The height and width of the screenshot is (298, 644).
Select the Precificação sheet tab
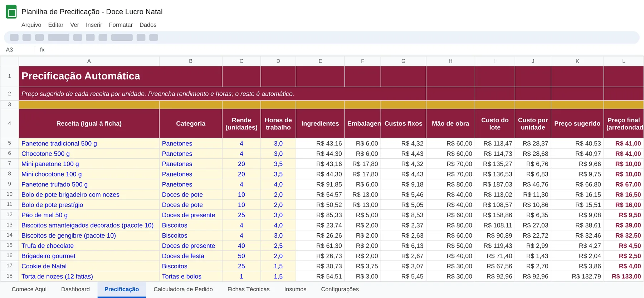coord(122,289)
